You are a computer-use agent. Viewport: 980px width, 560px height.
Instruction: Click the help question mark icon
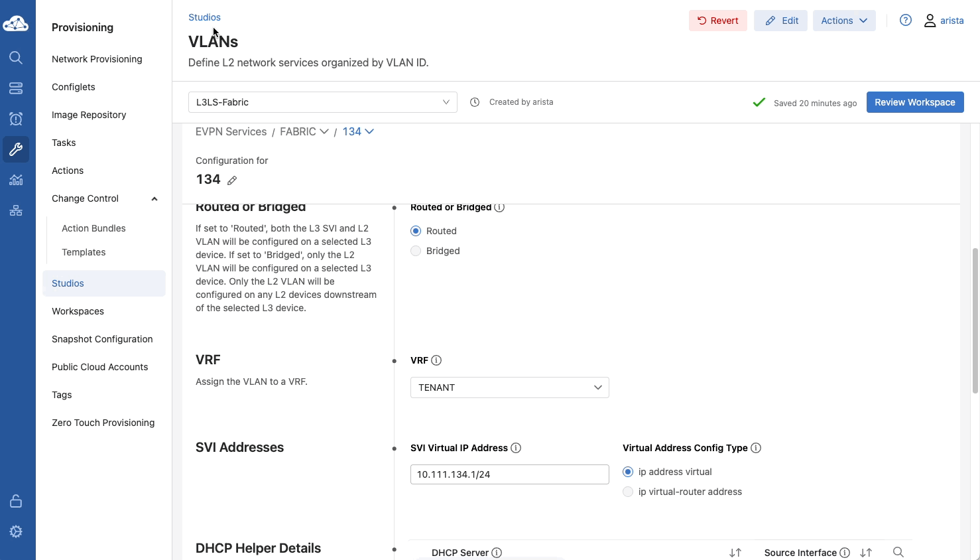coord(905,21)
